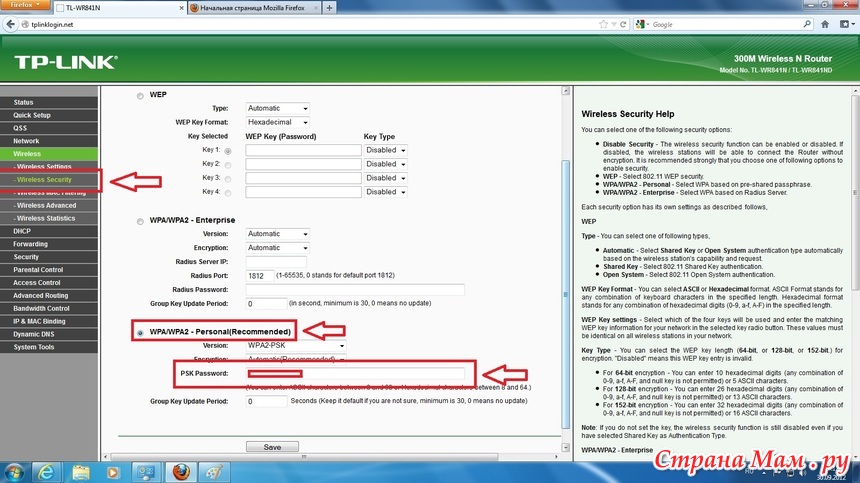Open the Status menu item
Image resolution: width=860 pixels, height=483 pixels.
pos(49,102)
